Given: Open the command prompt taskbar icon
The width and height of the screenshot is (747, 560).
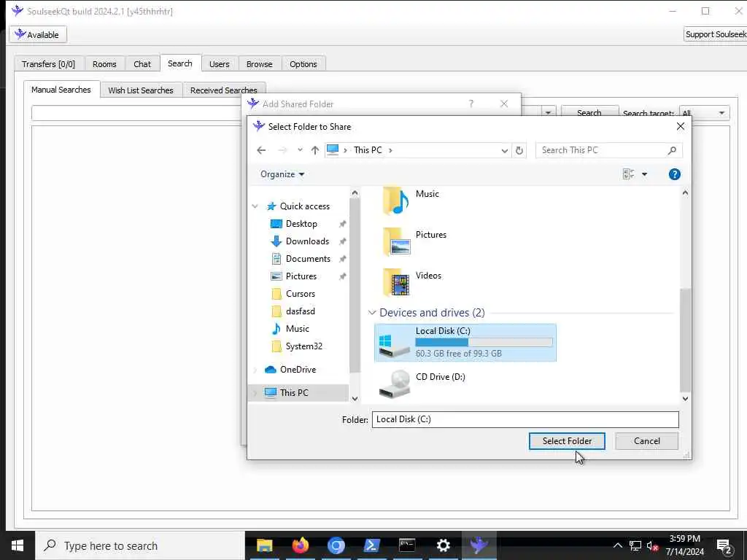Looking at the screenshot, I should tap(407, 545).
